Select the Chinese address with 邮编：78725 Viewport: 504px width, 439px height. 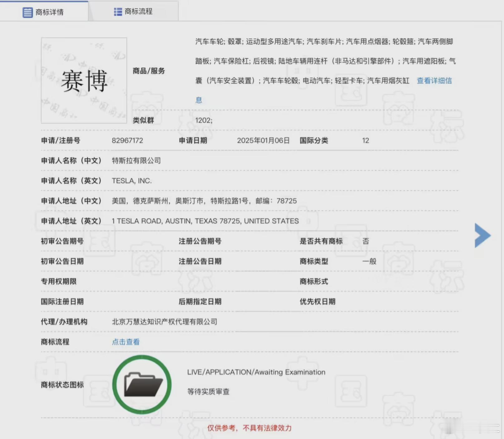pyautogui.click(x=204, y=201)
